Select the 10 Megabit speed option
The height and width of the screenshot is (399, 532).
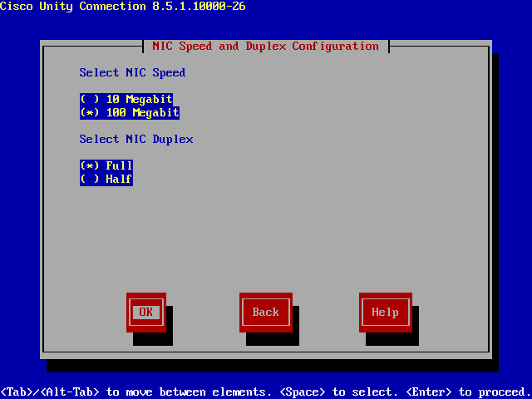(126, 100)
